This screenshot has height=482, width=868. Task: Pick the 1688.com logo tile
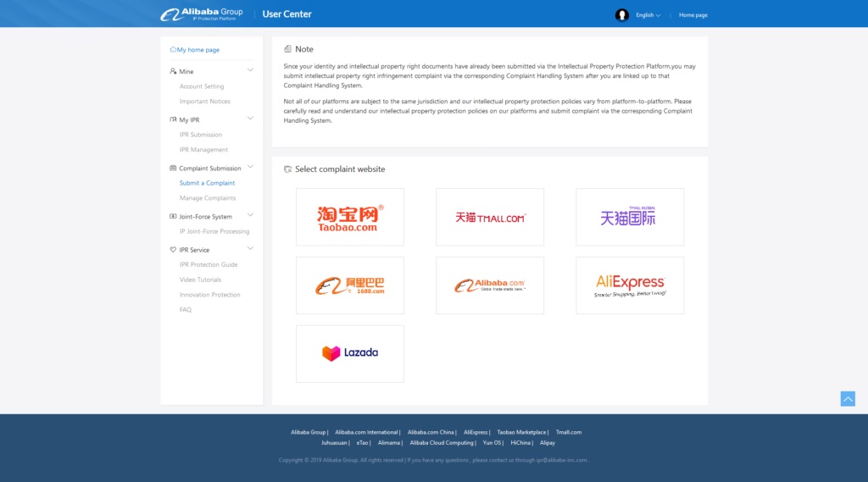point(349,286)
